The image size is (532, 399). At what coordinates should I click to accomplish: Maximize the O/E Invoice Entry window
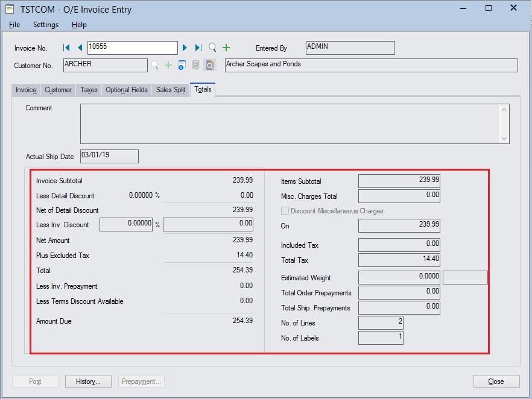(x=489, y=8)
